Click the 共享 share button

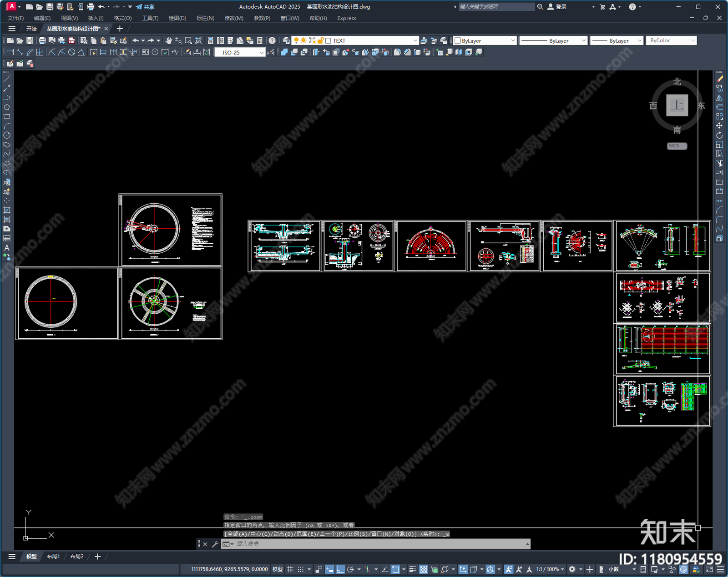tap(145, 7)
